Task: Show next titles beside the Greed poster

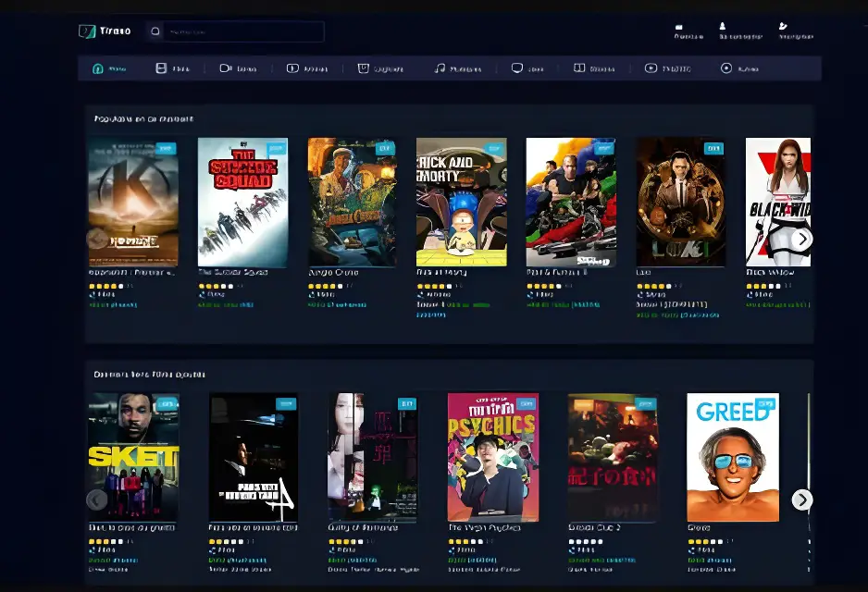Action: [801, 500]
